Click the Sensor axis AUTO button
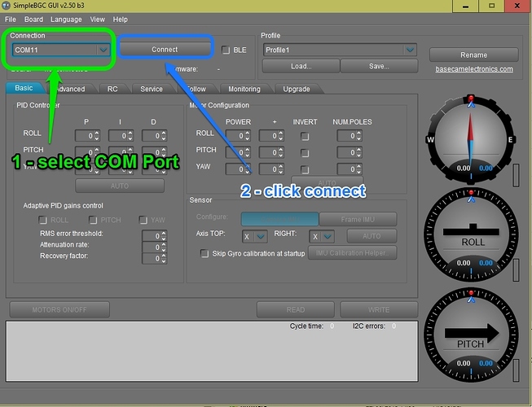The width and height of the screenshot is (532, 407). (372, 236)
